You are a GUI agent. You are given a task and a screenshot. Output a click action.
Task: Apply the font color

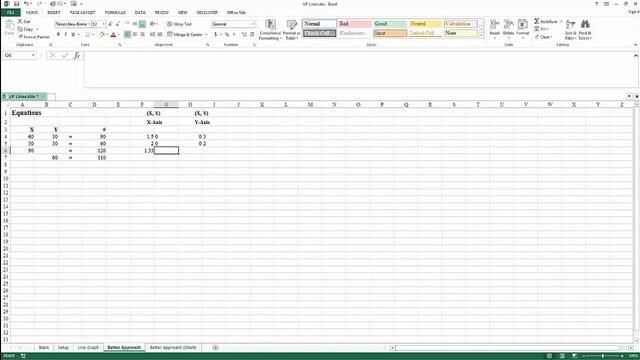pos(113,35)
